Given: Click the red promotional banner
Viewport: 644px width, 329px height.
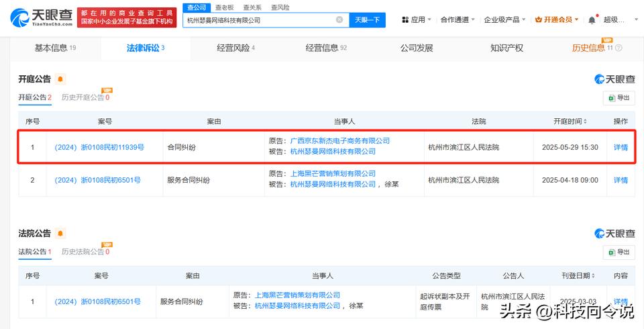Looking at the screenshot, I should 127,17.
